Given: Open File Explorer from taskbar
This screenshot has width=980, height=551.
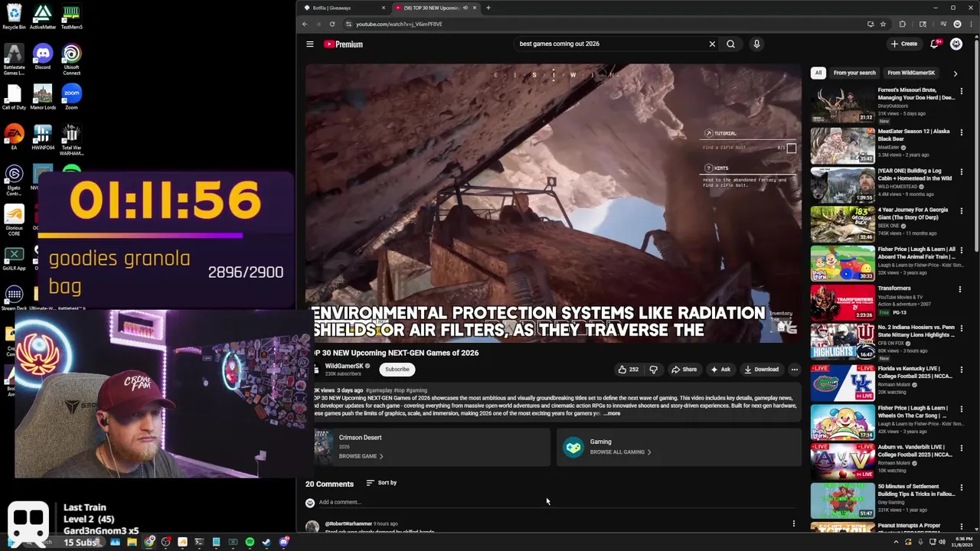Looking at the screenshot, I should pos(132,543).
